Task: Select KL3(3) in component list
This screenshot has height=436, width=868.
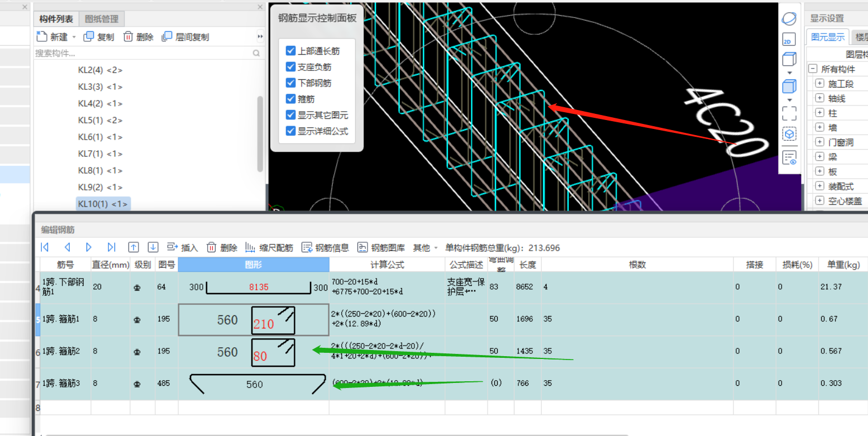Action: [x=100, y=87]
